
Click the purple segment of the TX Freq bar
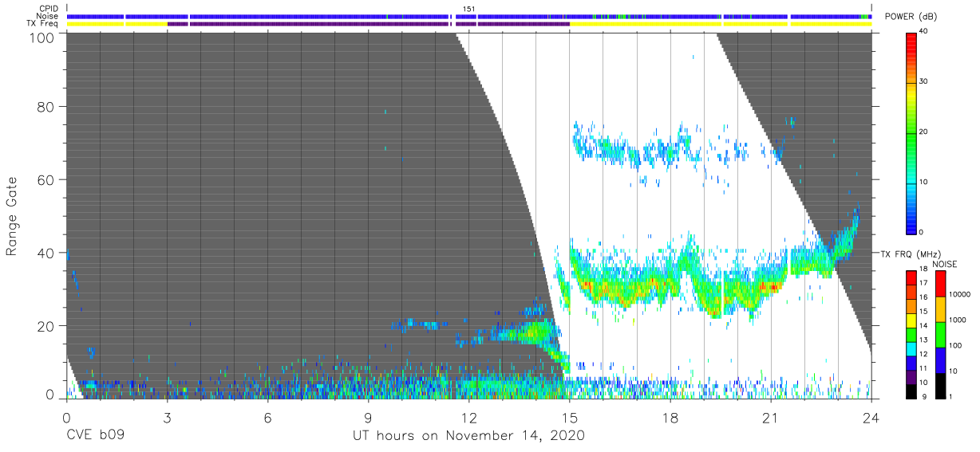point(368,24)
